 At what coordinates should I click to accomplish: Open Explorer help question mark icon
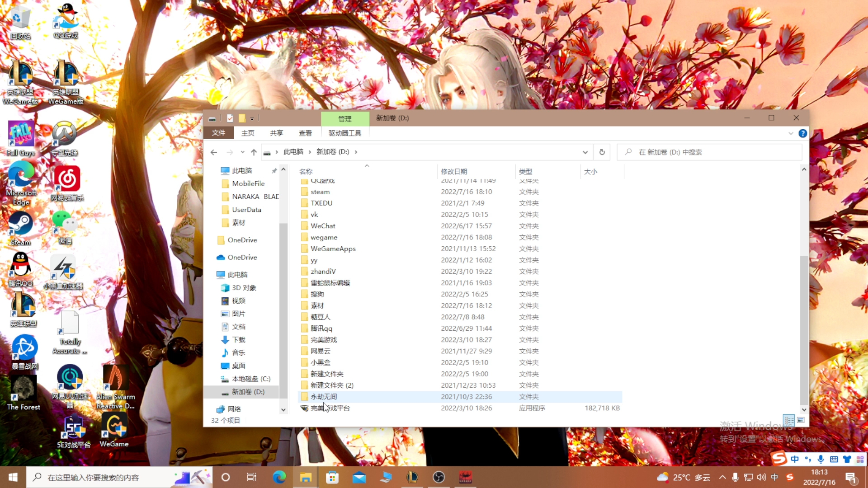click(x=802, y=133)
